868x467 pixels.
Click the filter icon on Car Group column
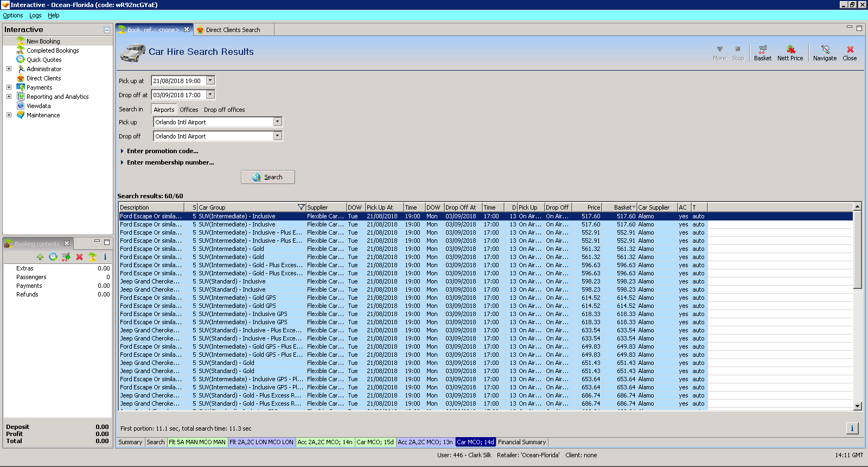coord(301,207)
